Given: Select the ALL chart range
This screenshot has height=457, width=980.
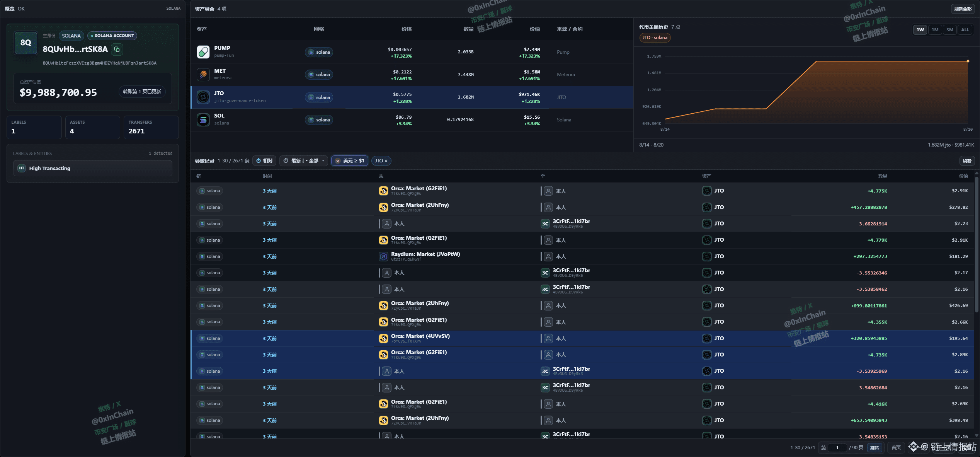Looking at the screenshot, I should click(x=965, y=30).
